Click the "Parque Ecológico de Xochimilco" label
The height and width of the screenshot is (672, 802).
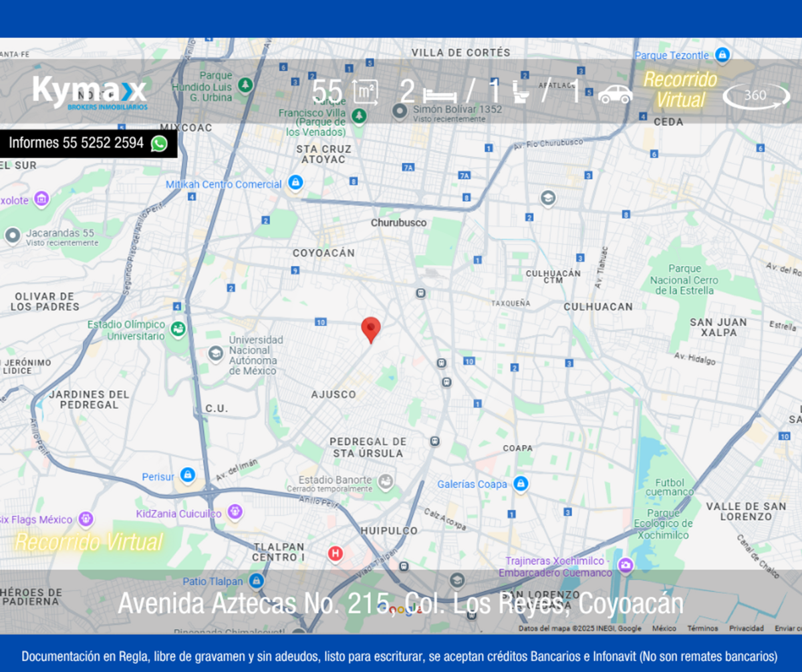point(663,524)
